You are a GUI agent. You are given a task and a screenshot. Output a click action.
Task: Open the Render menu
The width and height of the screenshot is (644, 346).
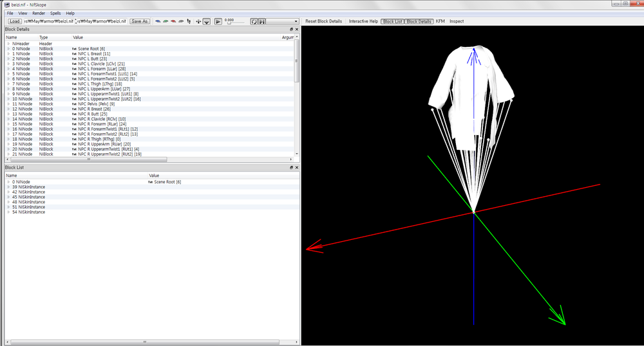click(x=39, y=13)
